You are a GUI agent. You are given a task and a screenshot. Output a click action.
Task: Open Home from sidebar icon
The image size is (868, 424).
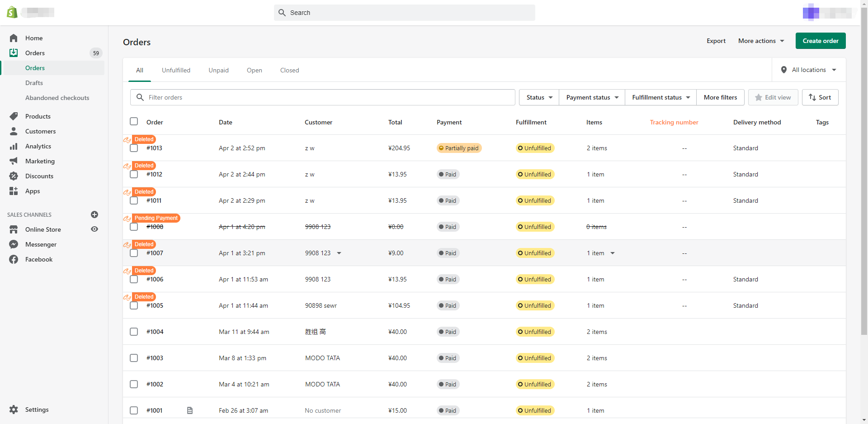14,38
